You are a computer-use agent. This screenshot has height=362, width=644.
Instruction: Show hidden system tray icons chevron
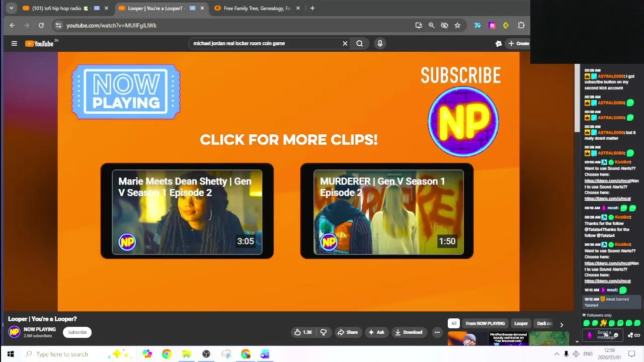pos(556,354)
